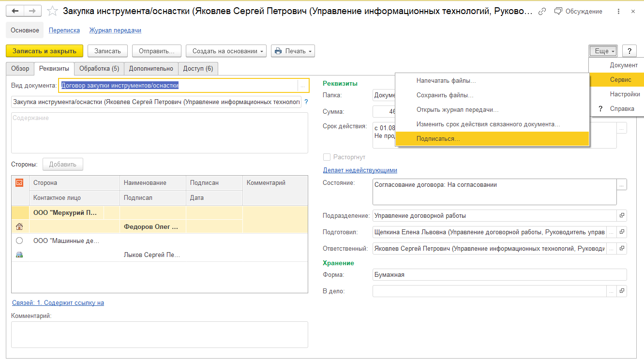The image size is (644, 362).
Task: Click the orange icon in Стороны table header
Action: click(x=19, y=182)
